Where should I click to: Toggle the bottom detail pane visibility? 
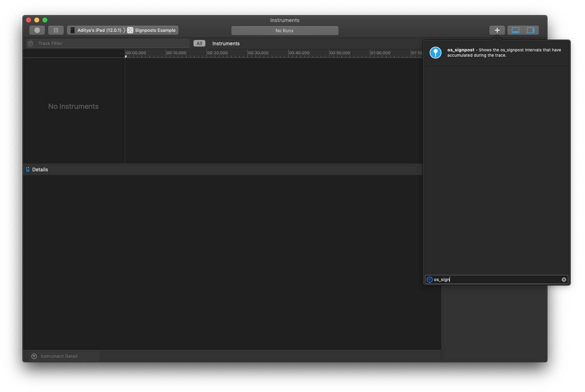(515, 29)
